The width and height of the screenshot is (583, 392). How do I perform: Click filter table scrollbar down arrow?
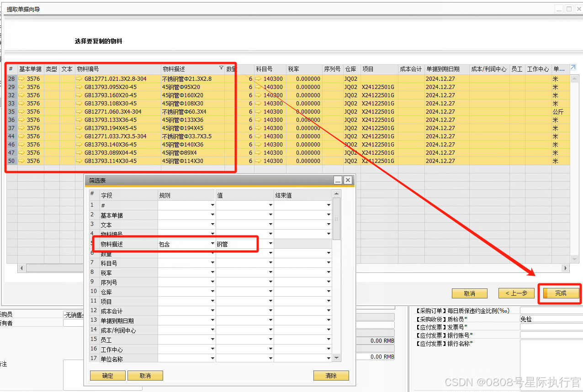337,358
